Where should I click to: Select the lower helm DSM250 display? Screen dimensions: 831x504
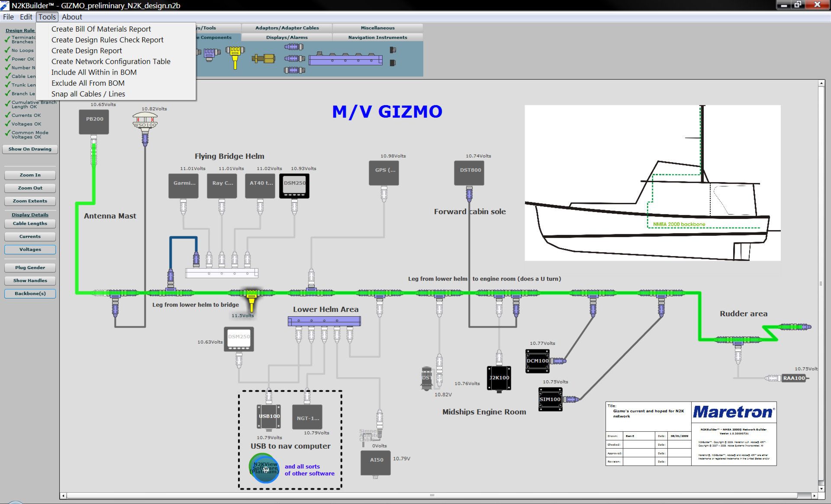[239, 339]
